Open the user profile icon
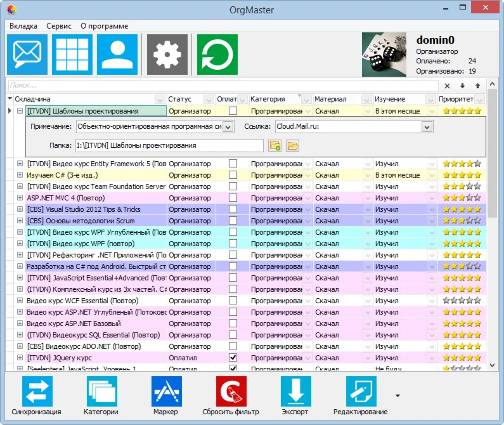 tap(117, 55)
